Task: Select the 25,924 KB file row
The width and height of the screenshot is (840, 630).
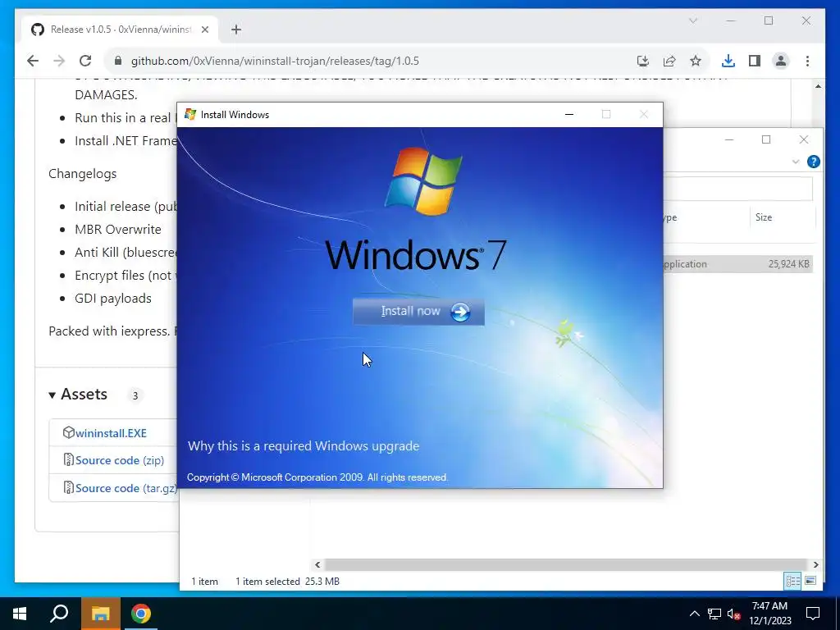Action: coord(738,263)
